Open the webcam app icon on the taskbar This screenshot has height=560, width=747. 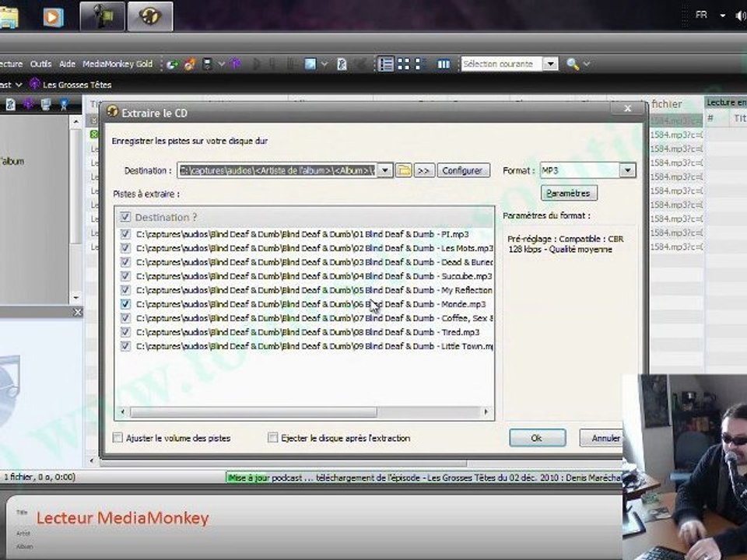[103, 16]
